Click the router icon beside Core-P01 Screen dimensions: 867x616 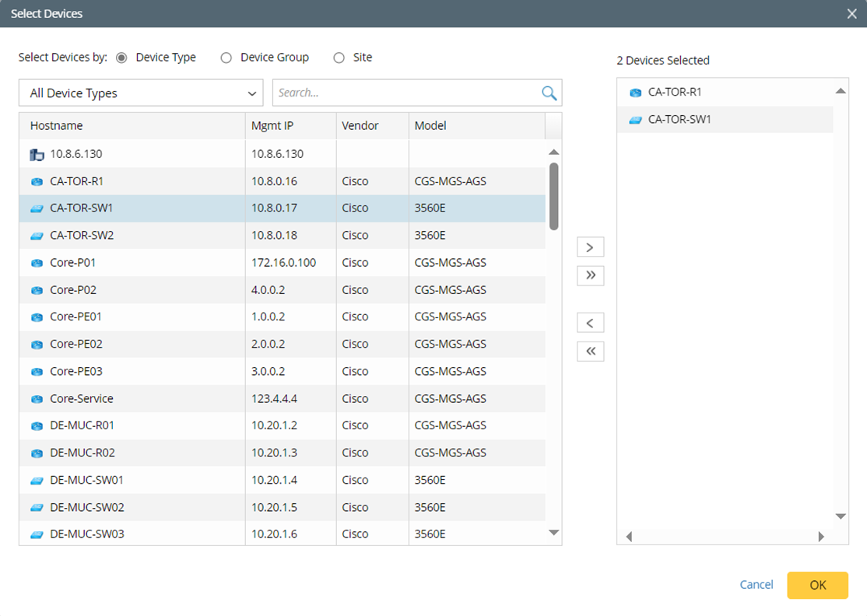(x=37, y=263)
